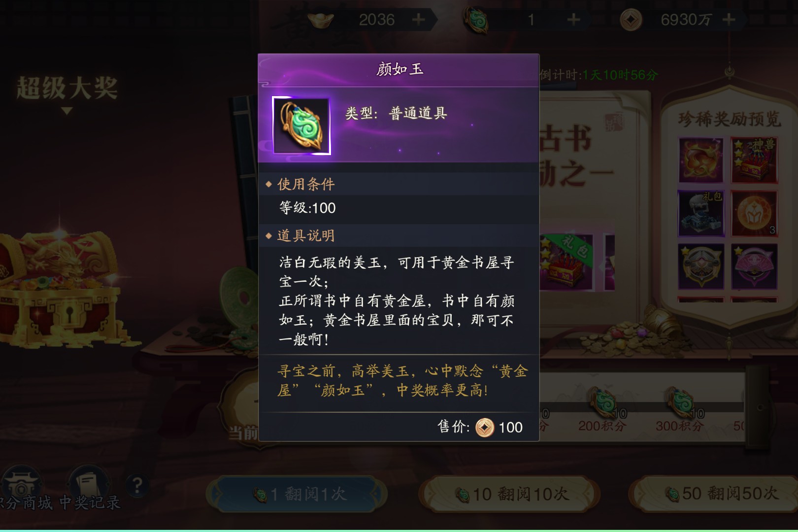Viewport: 798px width, 532px height.
Task: View the 神兽 chest reward thumbnail
Action: 754,160
